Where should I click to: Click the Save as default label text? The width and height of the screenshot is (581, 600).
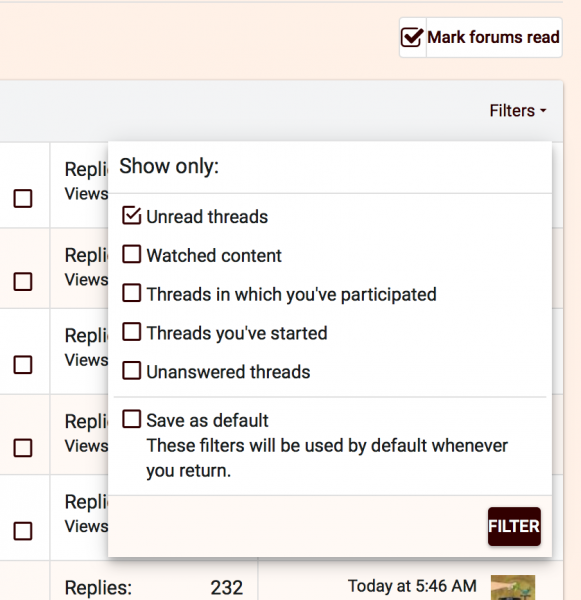point(207,421)
